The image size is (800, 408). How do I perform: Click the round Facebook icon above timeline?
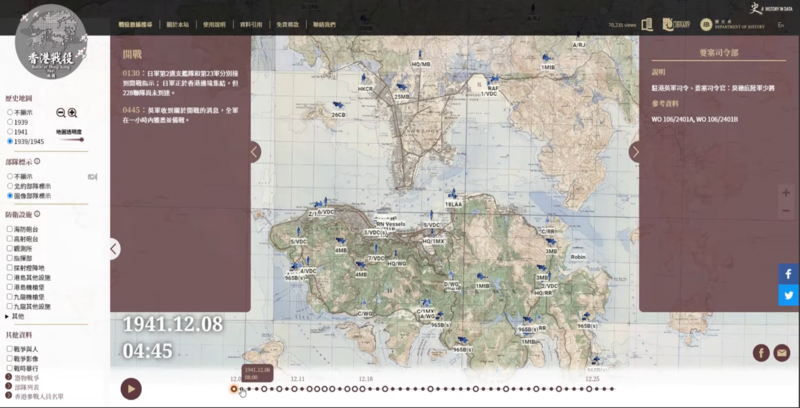point(761,352)
